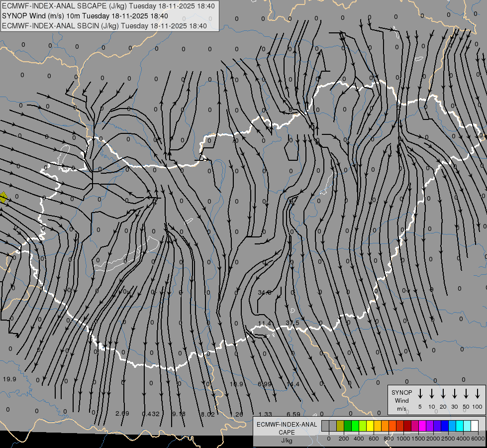Image resolution: width=487 pixels, height=448 pixels.
Task: Click the olive CAPE color swatch
Action: 340,426
